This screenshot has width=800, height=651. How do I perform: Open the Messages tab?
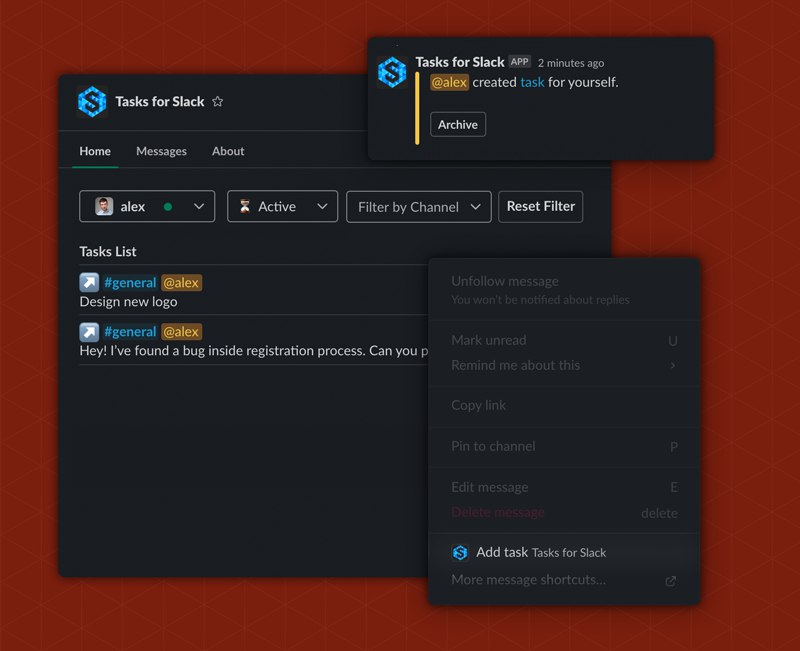161,151
